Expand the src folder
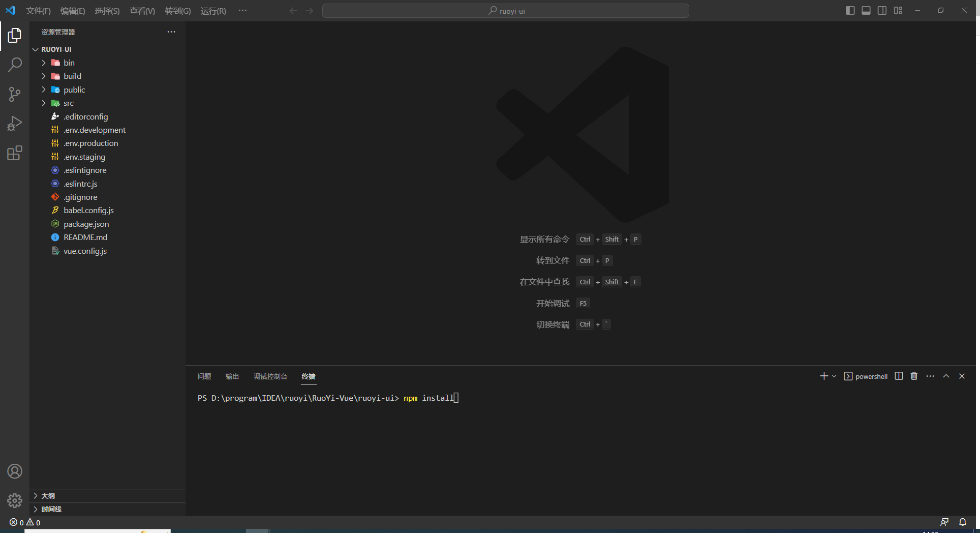The width and height of the screenshot is (980, 533). pyautogui.click(x=107, y=103)
